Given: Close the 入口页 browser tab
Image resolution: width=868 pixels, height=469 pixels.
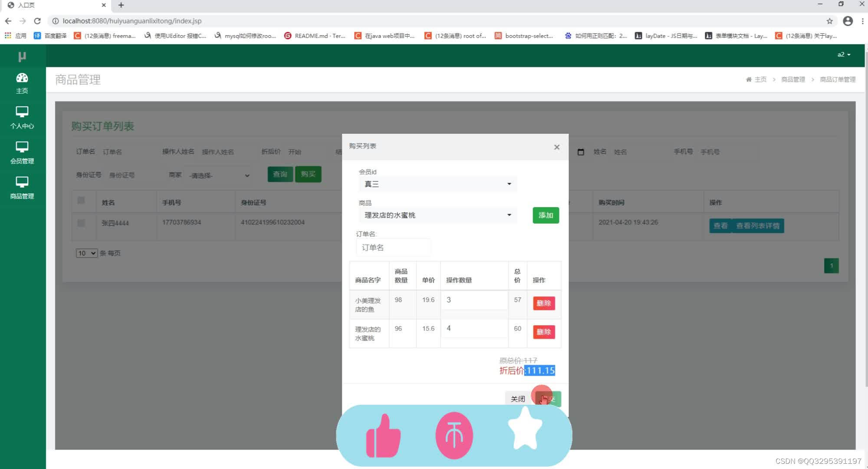Looking at the screenshot, I should coord(103,5).
